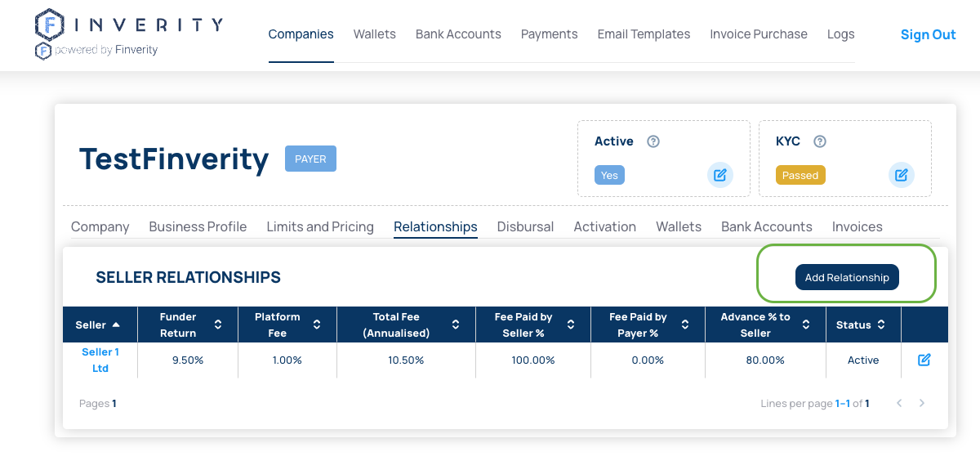Open help tooltip next to KYC
Image resolution: width=980 pixels, height=461 pixels.
820,141
